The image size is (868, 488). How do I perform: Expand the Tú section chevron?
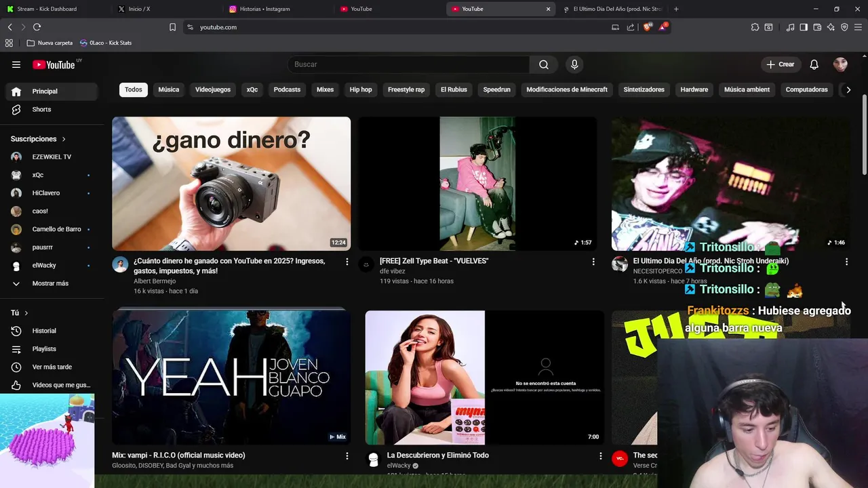[x=26, y=313]
